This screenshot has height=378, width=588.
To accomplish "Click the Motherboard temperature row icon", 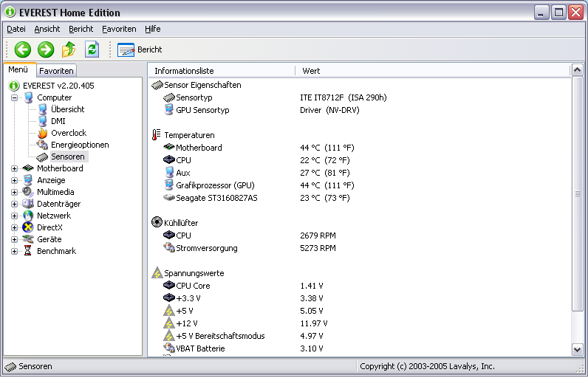I will click(169, 147).
